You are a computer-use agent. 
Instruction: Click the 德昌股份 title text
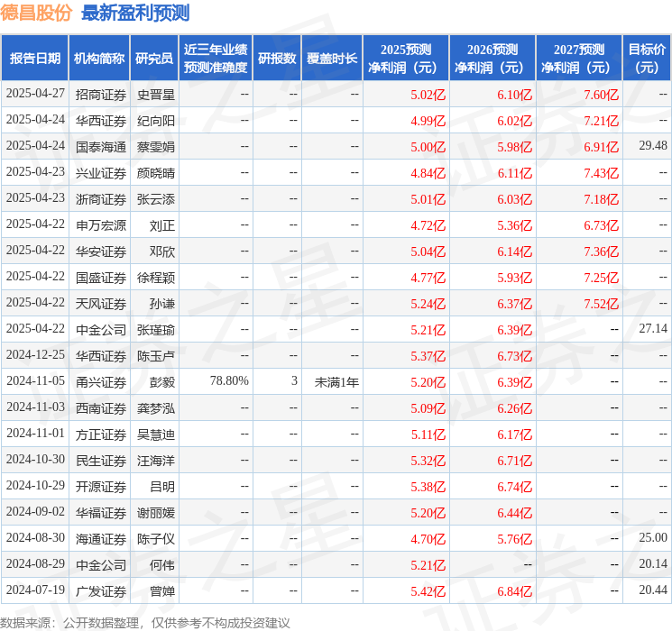coord(36,13)
